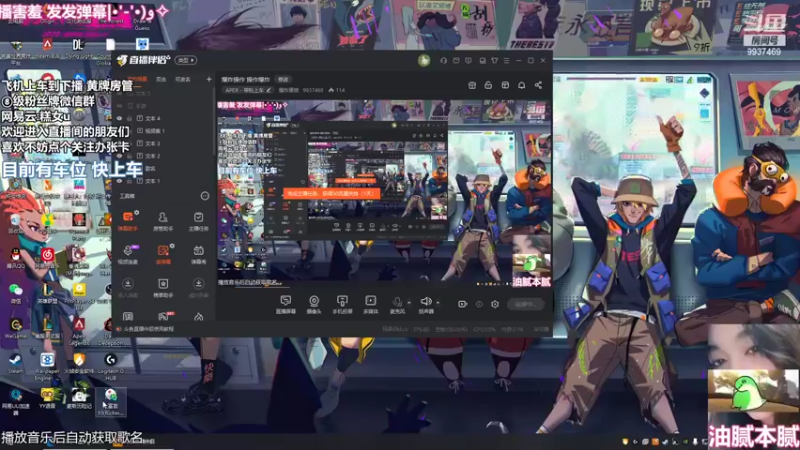Toggle visibility eye of 文本 1 layer
The image size is (800, 450).
click(119, 181)
